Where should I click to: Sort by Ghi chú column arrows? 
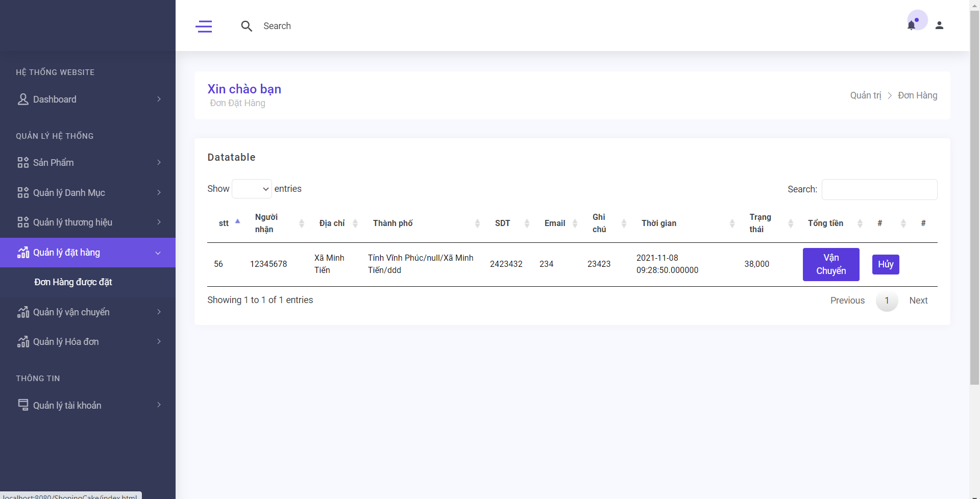point(624,223)
